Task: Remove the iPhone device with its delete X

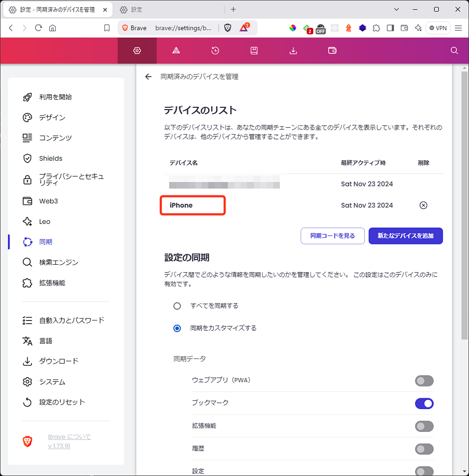Action: (423, 205)
